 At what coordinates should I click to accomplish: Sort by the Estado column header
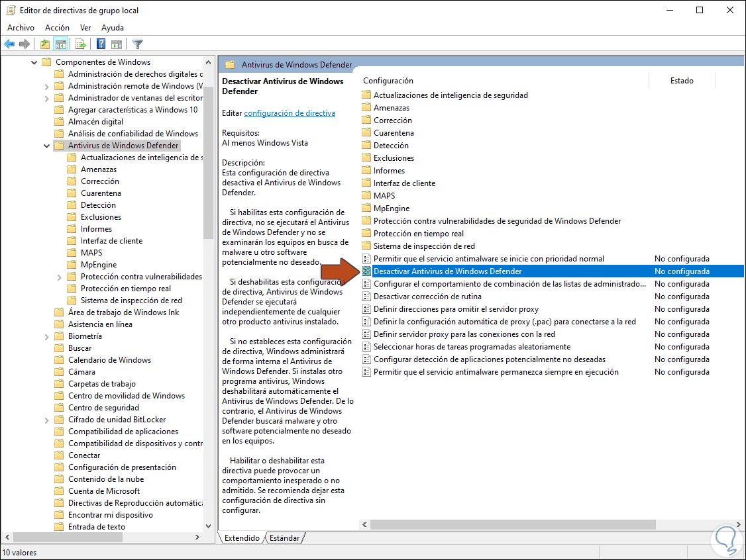[x=682, y=81]
